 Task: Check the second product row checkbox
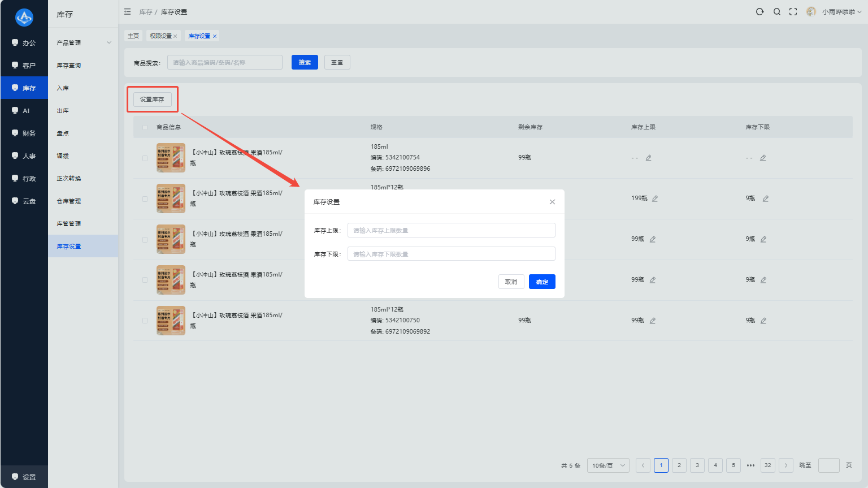pos(145,199)
